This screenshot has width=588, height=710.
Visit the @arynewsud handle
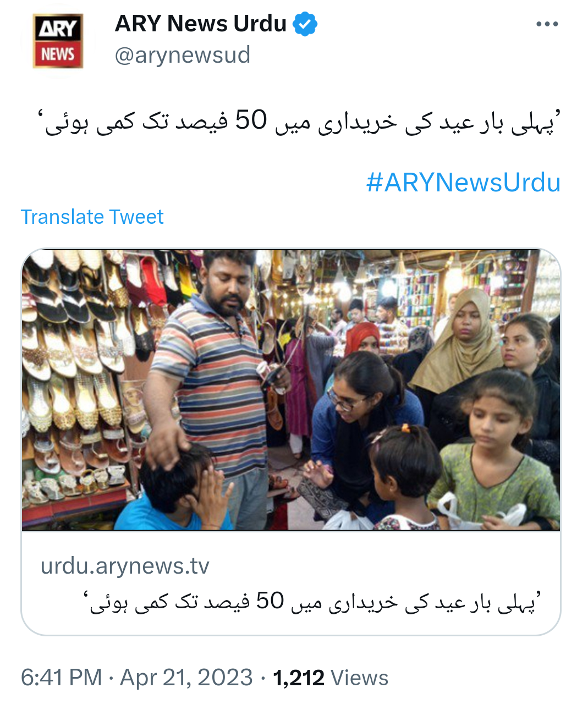click(183, 55)
